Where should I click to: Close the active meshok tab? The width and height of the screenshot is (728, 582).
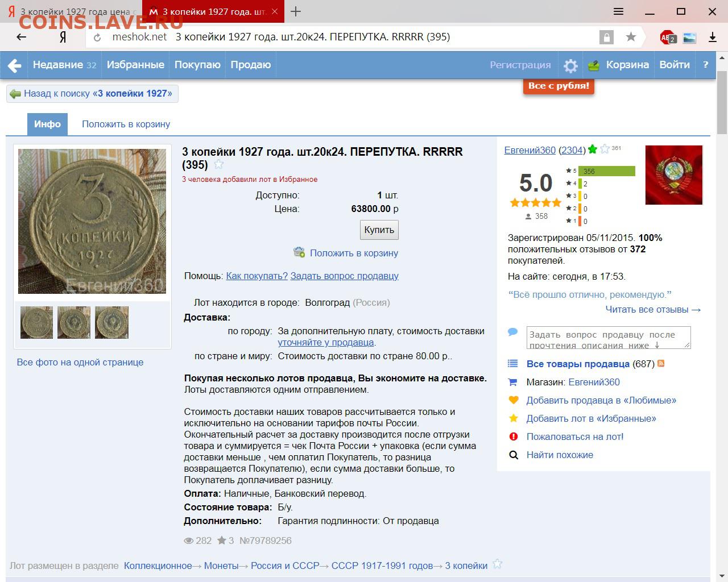tap(275, 11)
